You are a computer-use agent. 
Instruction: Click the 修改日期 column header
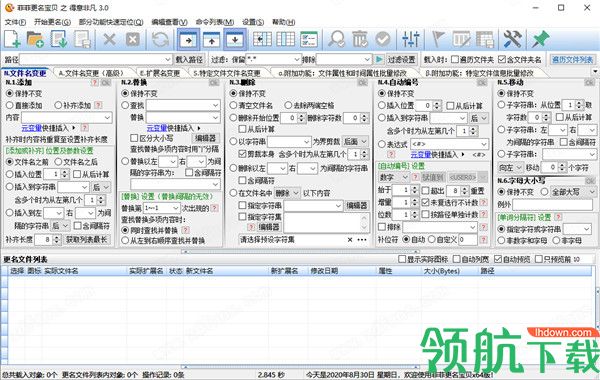pyautogui.click(x=324, y=271)
